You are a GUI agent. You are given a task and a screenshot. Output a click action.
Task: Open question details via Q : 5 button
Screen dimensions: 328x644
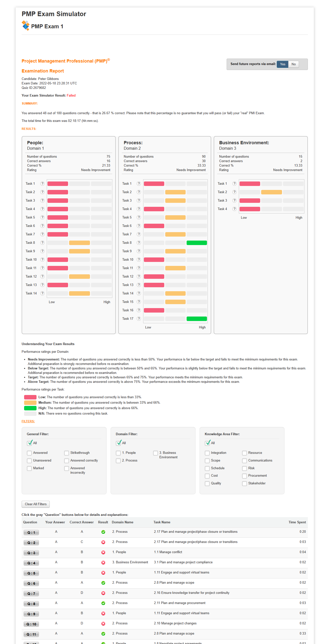click(x=31, y=573)
